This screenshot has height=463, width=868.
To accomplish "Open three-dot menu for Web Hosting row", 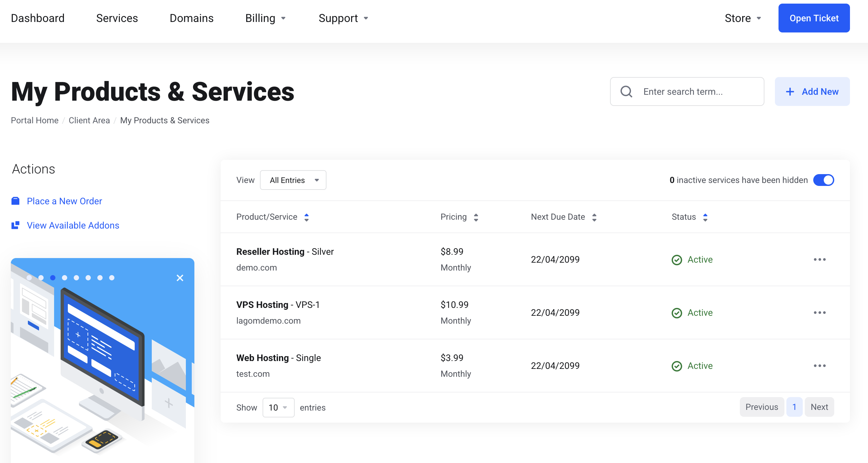I will 819,366.
